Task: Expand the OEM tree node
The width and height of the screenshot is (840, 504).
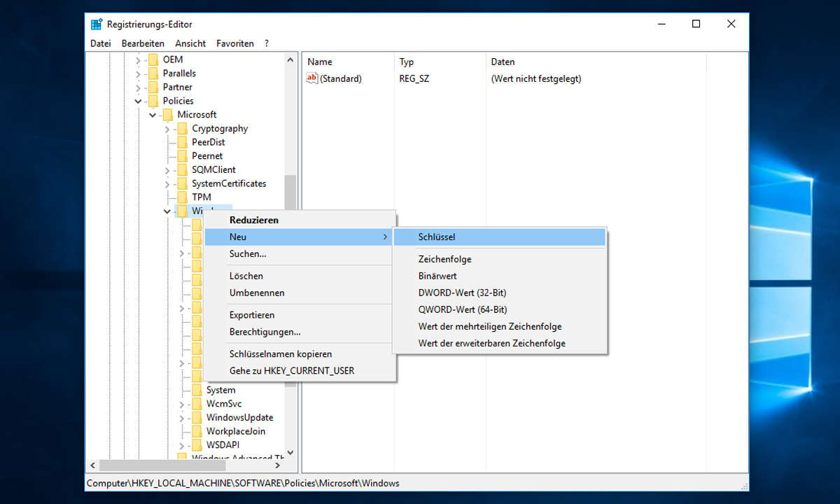Action: pos(139,59)
